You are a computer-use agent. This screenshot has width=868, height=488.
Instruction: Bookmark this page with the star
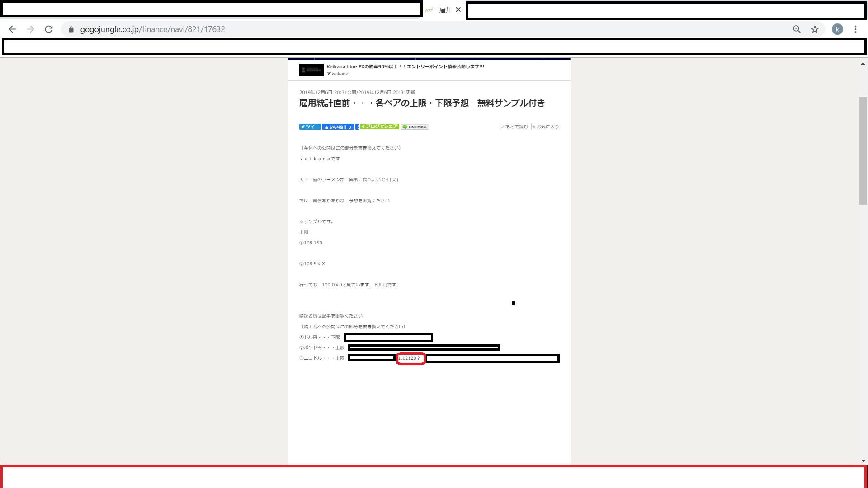pos(815,29)
